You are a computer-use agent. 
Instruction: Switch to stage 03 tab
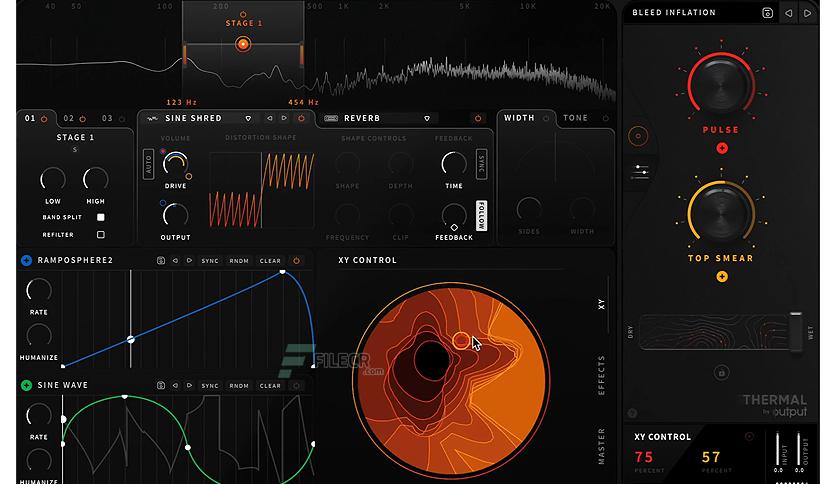107,118
